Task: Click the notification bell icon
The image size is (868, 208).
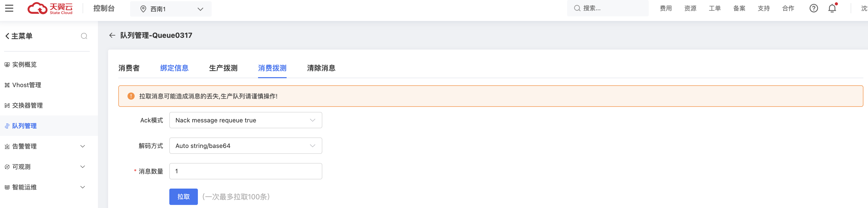Action: point(832,8)
